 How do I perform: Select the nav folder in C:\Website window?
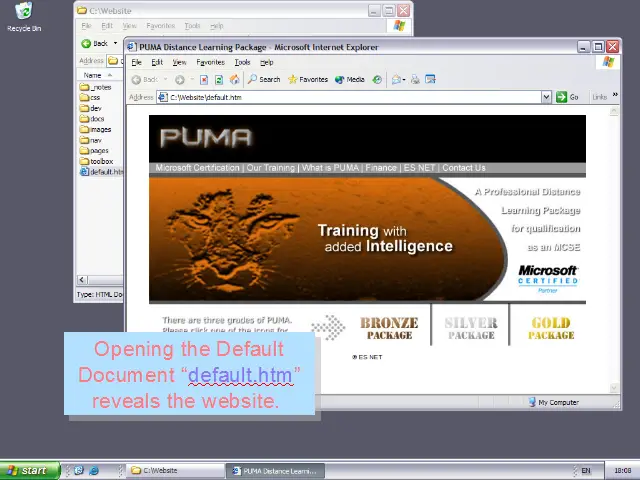coord(91,140)
